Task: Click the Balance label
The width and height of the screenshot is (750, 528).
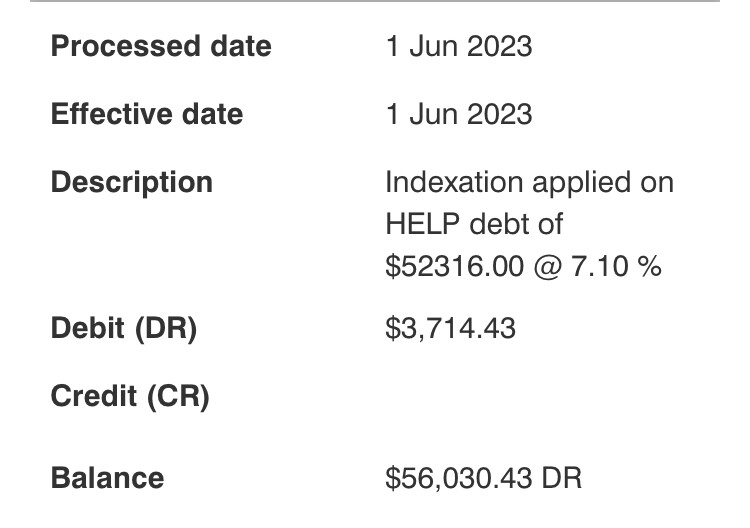Action: [x=107, y=477]
